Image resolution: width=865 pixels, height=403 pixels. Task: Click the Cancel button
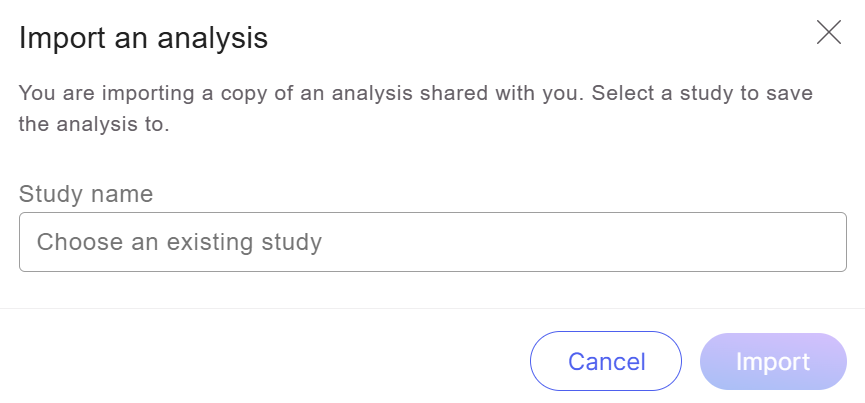606,361
